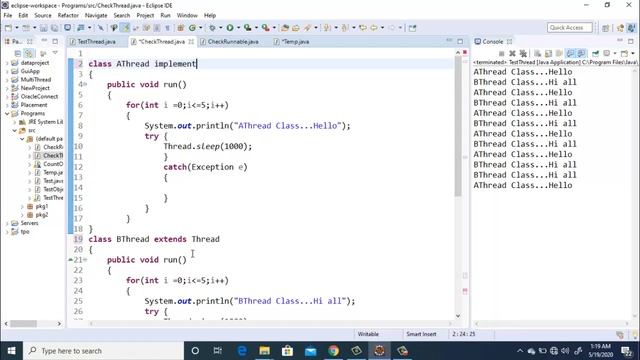Open Chrome from the taskbar
This screenshot has width=640, height=360.
[x=333, y=351]
